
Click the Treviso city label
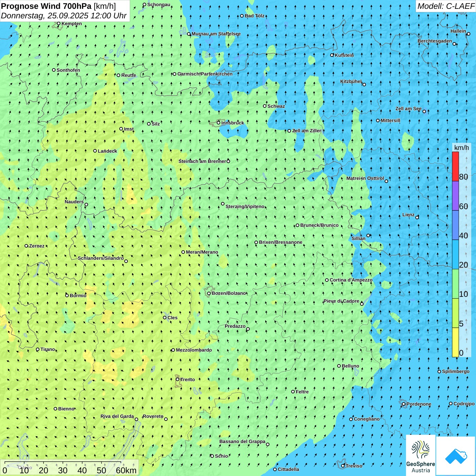[354, 466]
